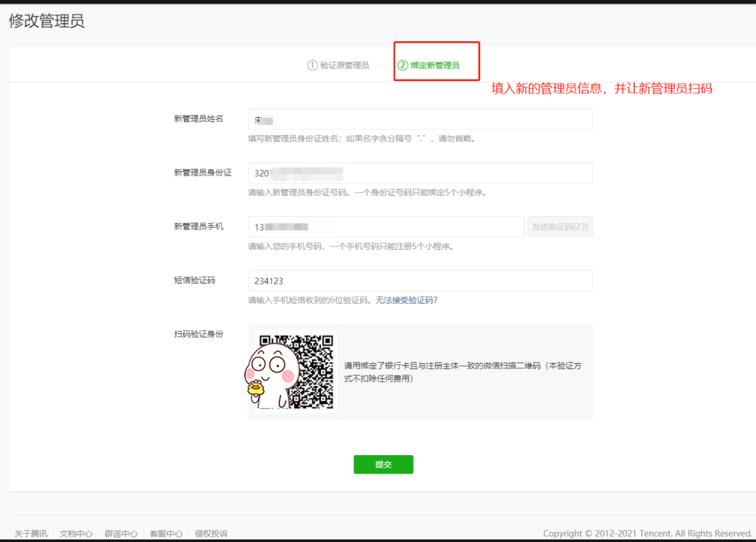Click the 修改管理员 page heading
This screenshot has height=542, width=756.
[x=47, y=21]
